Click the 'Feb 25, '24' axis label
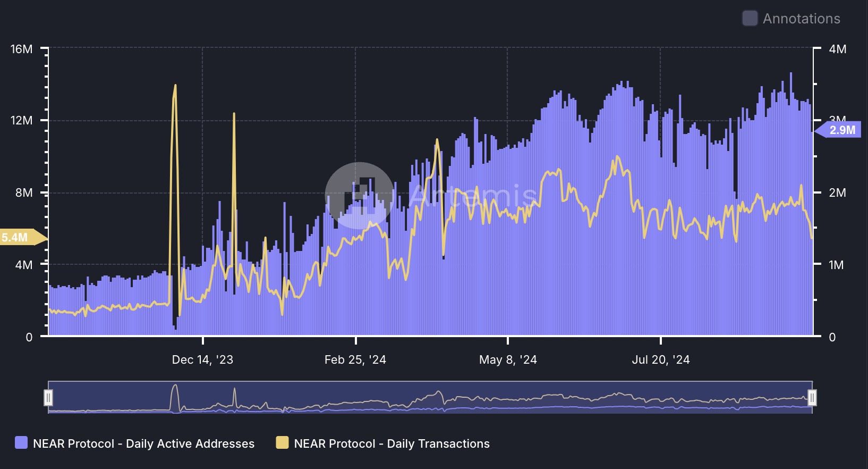 355,360
